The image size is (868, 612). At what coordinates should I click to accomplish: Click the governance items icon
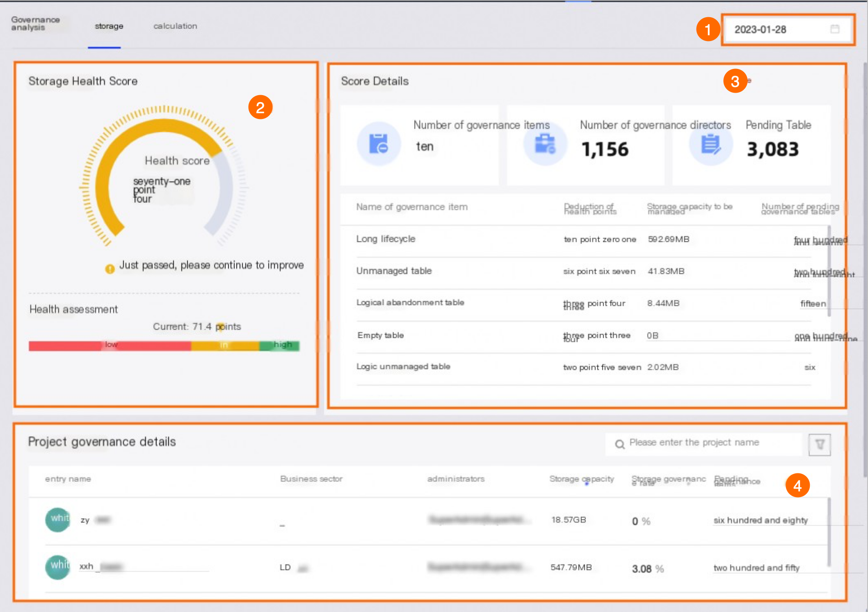(x=379, y=144)
